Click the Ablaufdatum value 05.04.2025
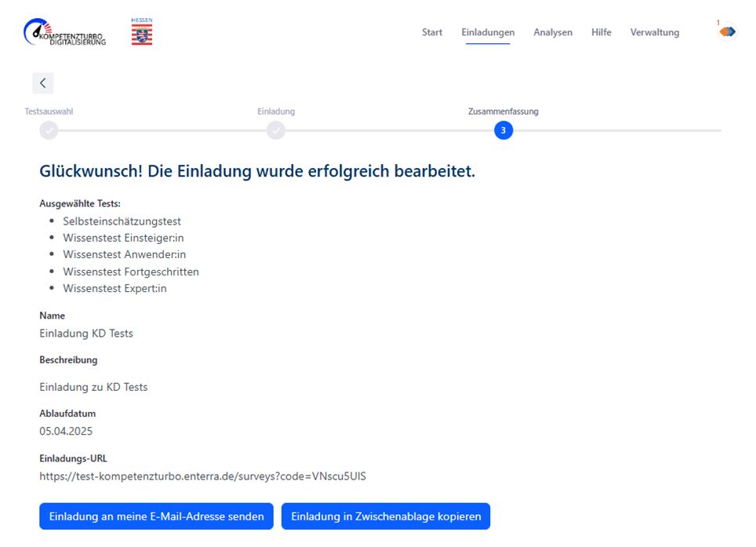The height and width of the screenshot is (547, 756). pos(66,431)
